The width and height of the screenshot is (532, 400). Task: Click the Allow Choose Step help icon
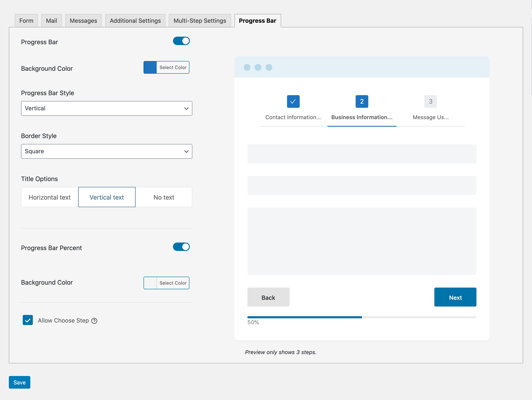pos(94,321)
